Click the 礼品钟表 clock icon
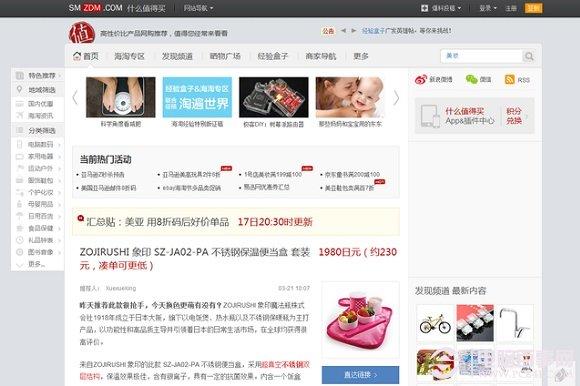This screenshot has width=580, height=386. 20,240
